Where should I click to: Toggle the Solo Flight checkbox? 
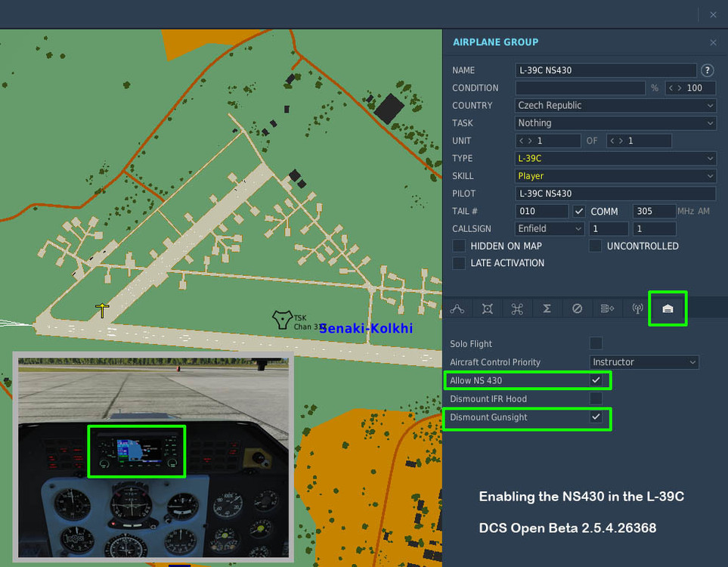(x=596, y=344)
